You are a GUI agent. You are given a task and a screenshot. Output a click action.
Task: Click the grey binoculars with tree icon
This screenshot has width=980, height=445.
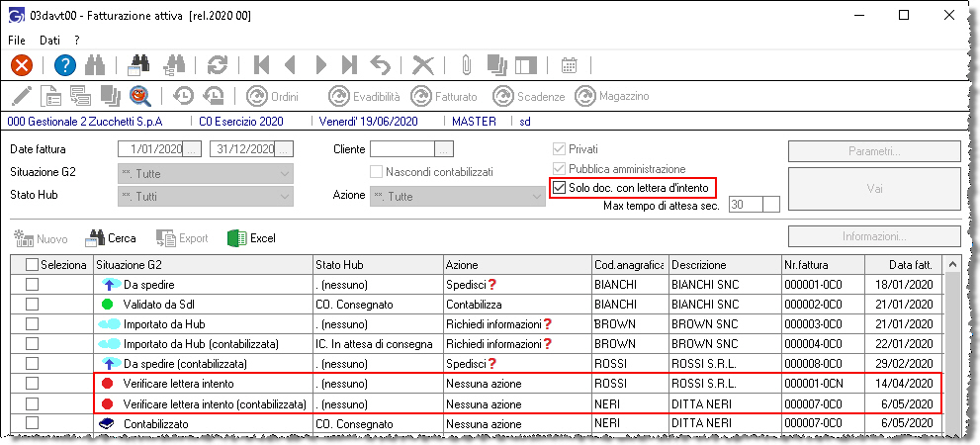point(173,65)
